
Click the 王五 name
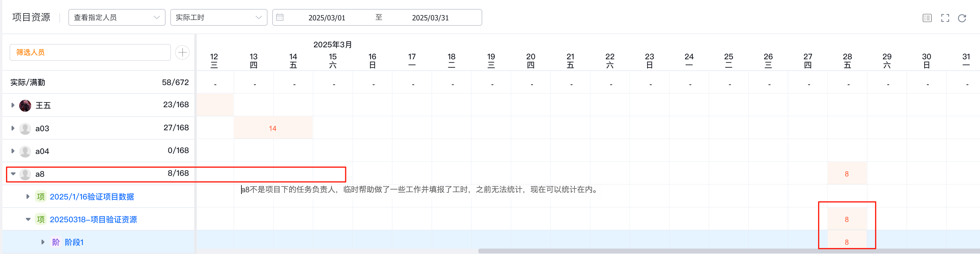(43, 105)
